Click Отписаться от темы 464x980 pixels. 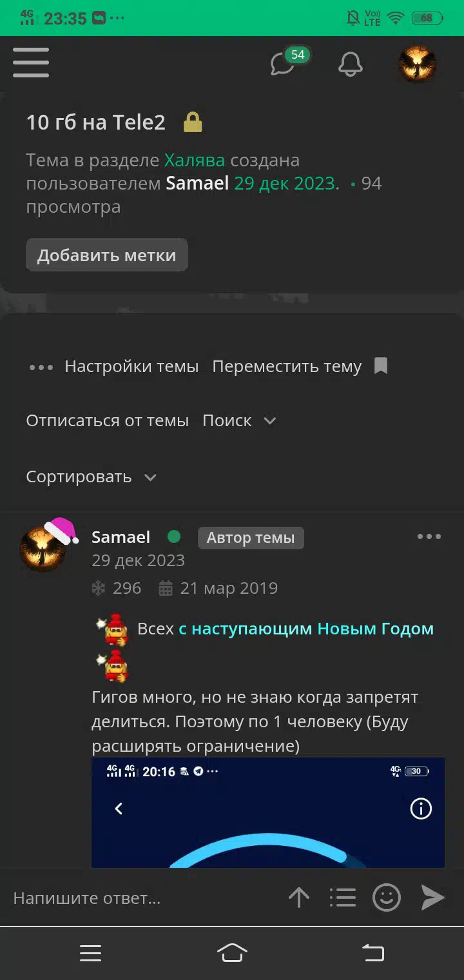[x=108, y=421]
